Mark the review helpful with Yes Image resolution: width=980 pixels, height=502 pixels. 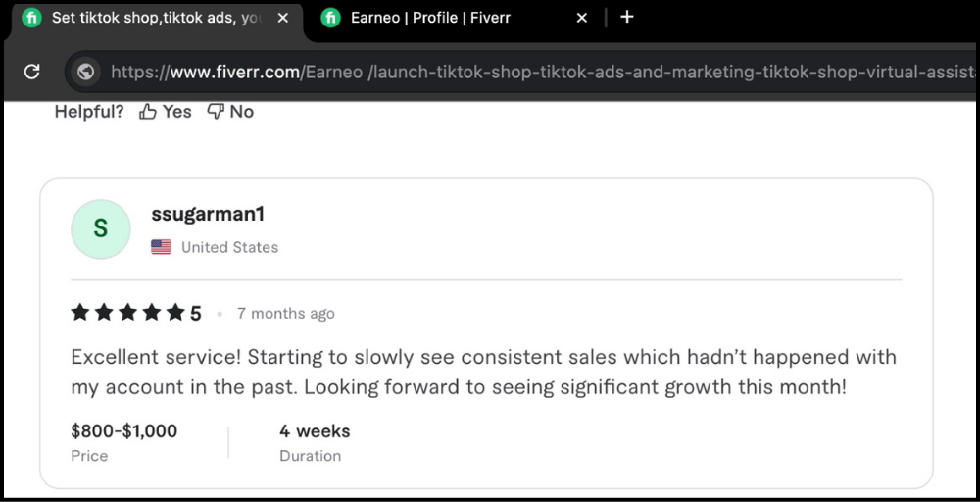click(x=176, y=112)
